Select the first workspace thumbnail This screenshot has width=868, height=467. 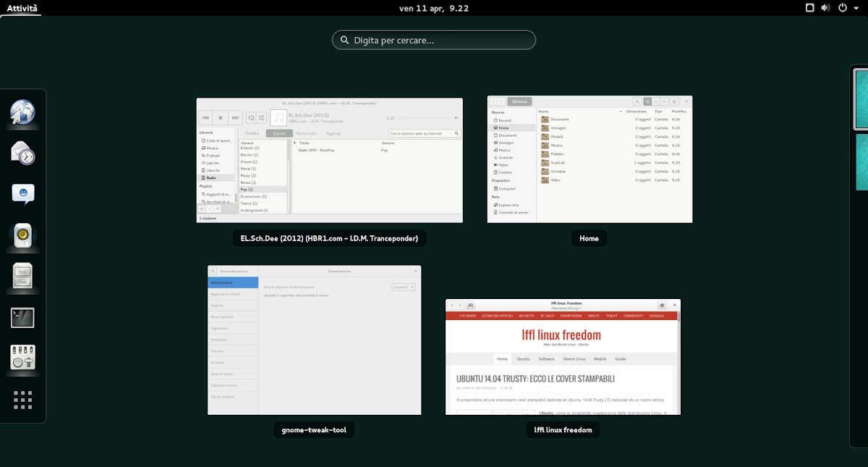pos(860,98)
